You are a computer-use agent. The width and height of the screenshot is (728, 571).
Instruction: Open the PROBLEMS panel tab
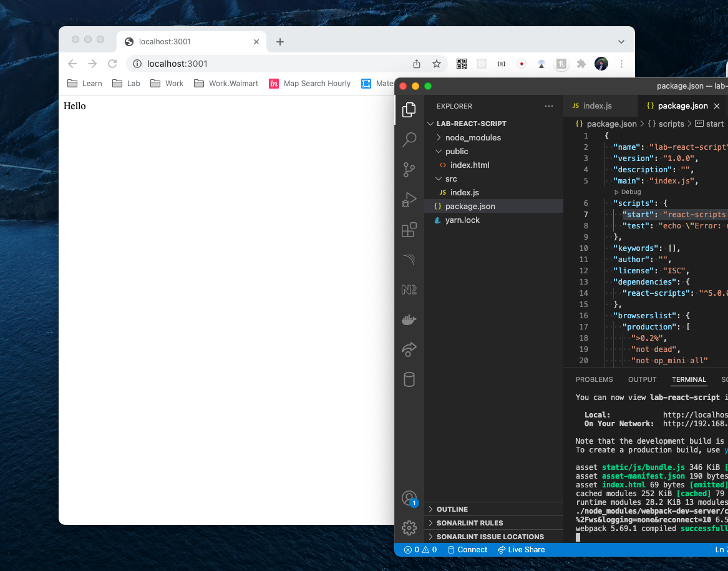pyautogui.click(x=594, y=379)
